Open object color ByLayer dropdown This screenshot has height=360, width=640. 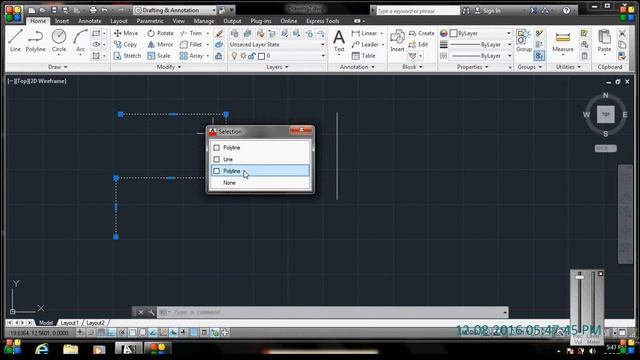tap(480, 33)
